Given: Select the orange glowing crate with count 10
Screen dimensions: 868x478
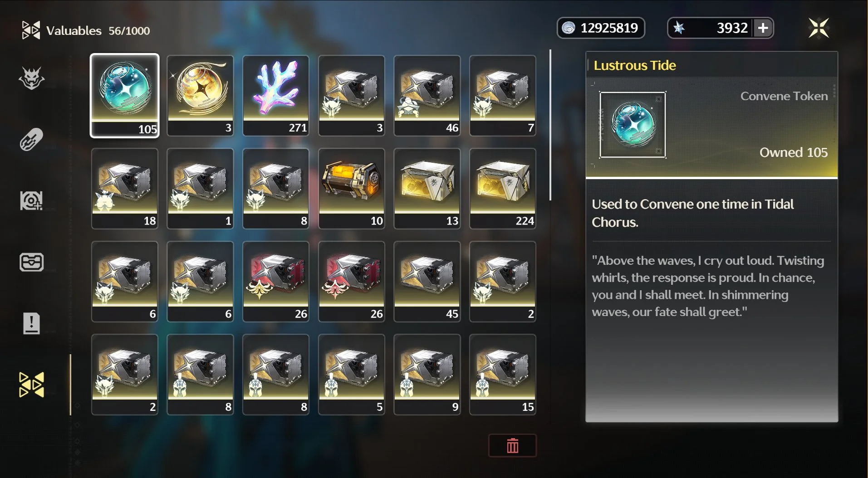Looking at the screenshot, I should (352, 189).
